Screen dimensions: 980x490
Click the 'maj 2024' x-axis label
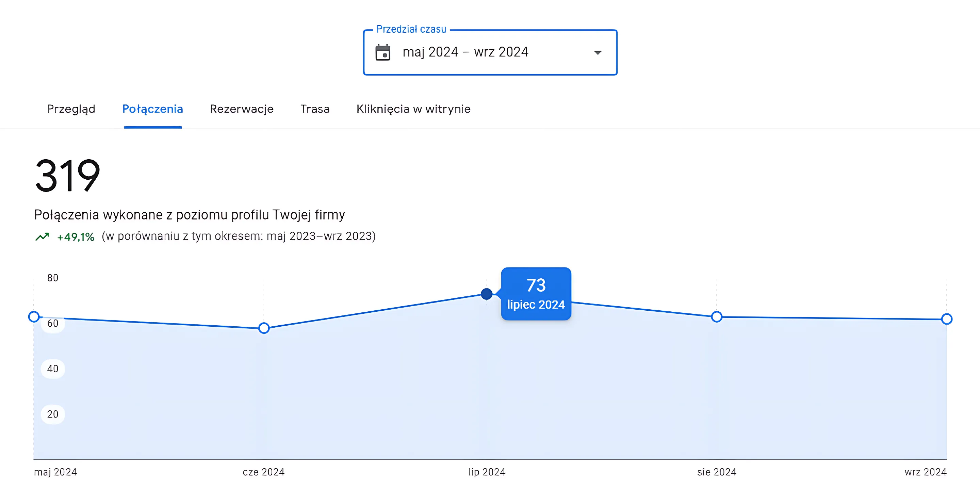pos(55,472)
